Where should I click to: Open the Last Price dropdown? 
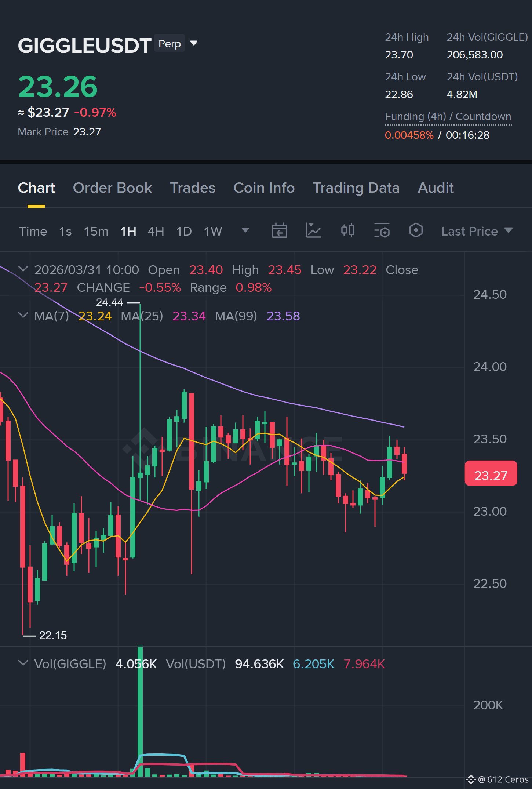tap(477, 231)
